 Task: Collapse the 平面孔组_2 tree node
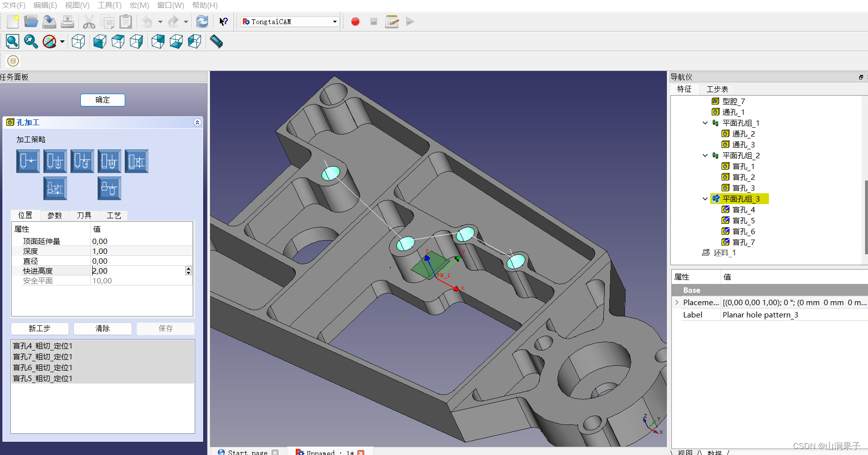pyautogui.click(x=705, y=156)
